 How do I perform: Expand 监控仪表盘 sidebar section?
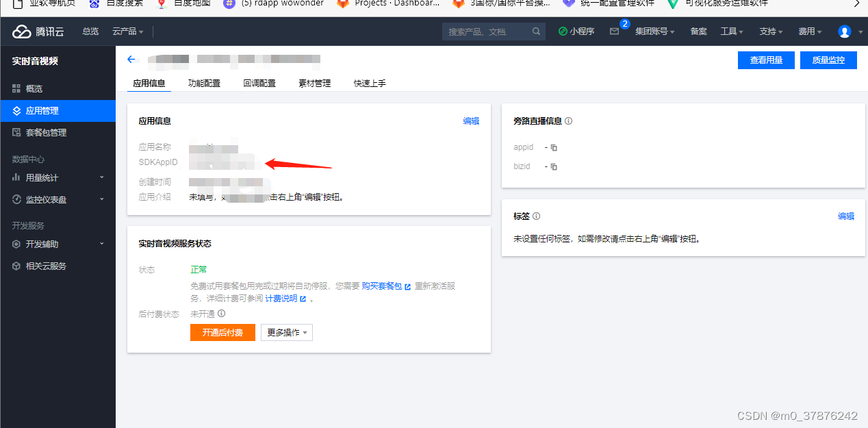[x=58, y=199]
